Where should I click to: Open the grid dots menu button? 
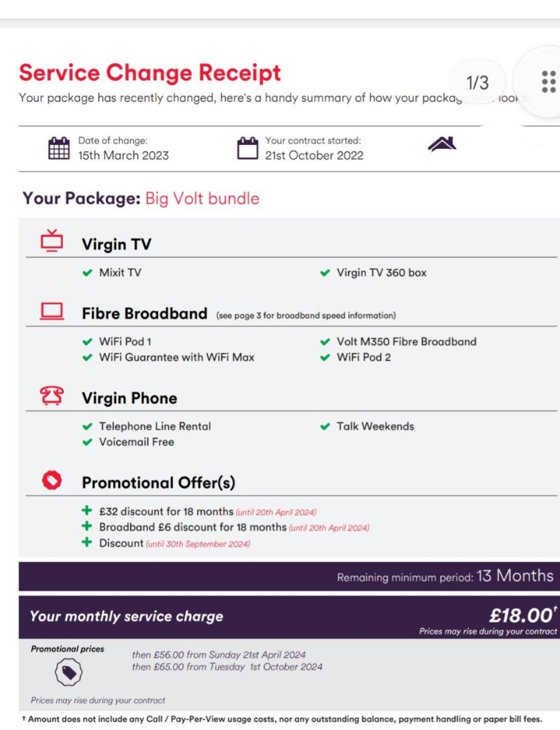(x=548, y=82)
